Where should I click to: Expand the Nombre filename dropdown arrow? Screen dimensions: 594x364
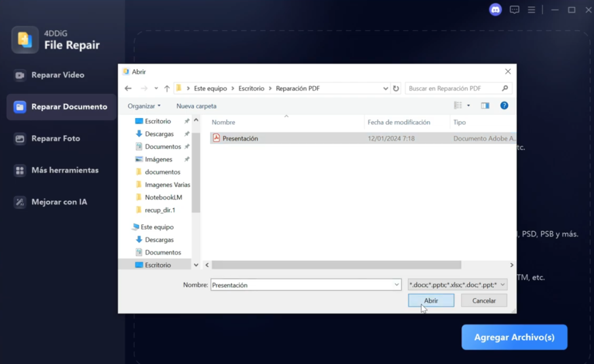pyautogui.click(x=397, y=285)
